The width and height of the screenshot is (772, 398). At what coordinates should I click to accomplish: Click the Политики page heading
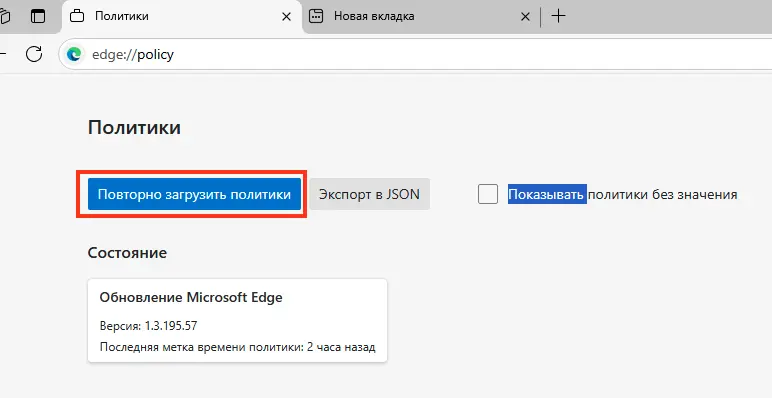134,128
